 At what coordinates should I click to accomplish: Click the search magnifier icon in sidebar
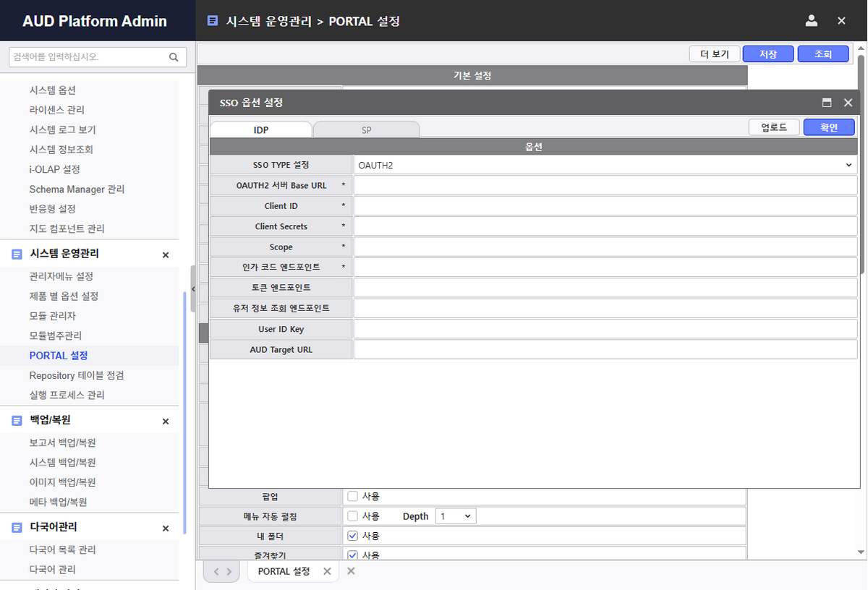coord(174,57)
